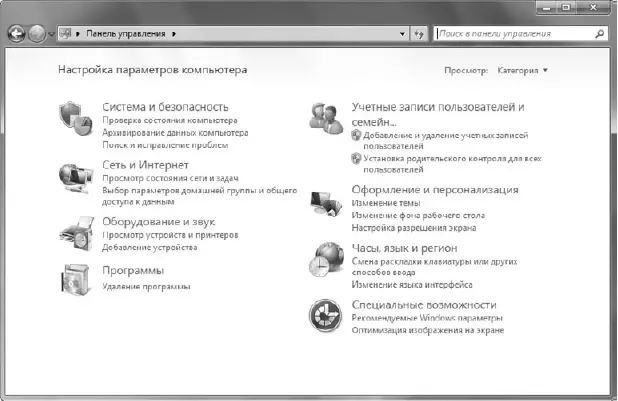618x401 pixels.
Task: Open Сеть и Интернет category
Action: (x=145, y=165)
